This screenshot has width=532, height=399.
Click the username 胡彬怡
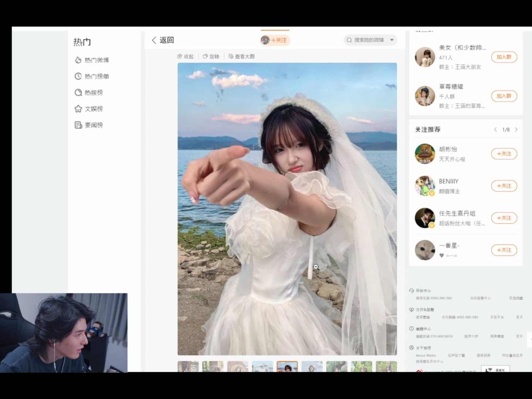[x=448, y=149]
